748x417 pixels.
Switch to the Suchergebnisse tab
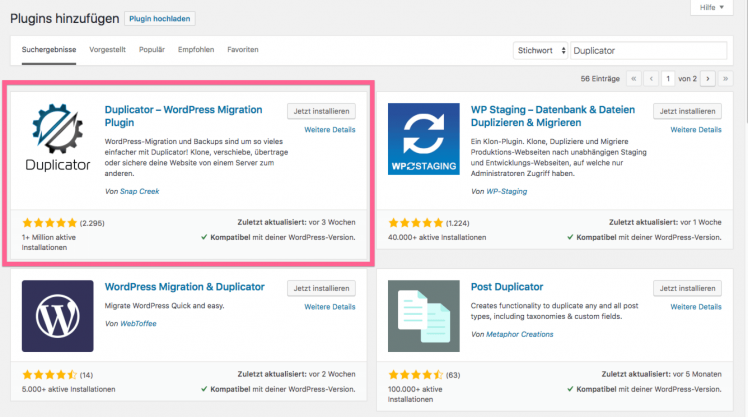tap(49, 50)
